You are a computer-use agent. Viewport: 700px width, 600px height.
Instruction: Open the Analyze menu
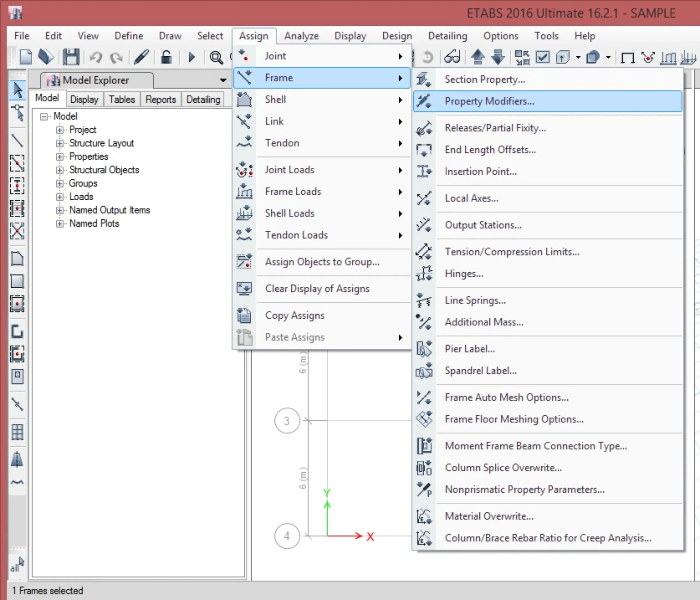click(x=301, y=36)
